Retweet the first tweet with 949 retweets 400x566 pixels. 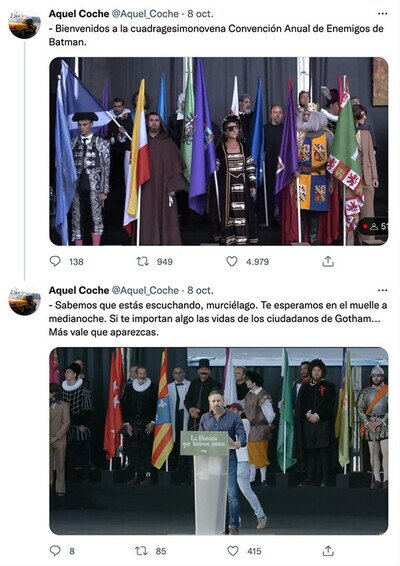coord(142,261)
